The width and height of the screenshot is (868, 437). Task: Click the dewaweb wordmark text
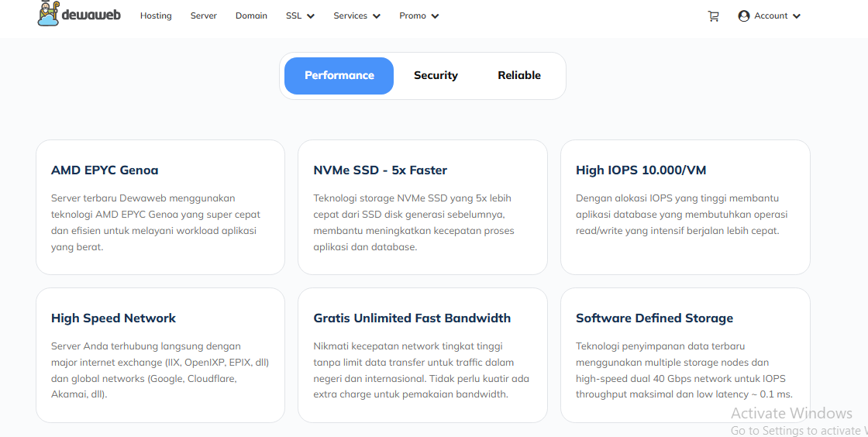pos(91,15)
